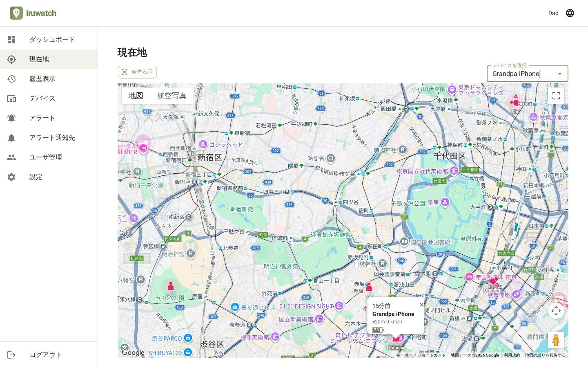Open 利用規約 terms link

click(512, 355)
